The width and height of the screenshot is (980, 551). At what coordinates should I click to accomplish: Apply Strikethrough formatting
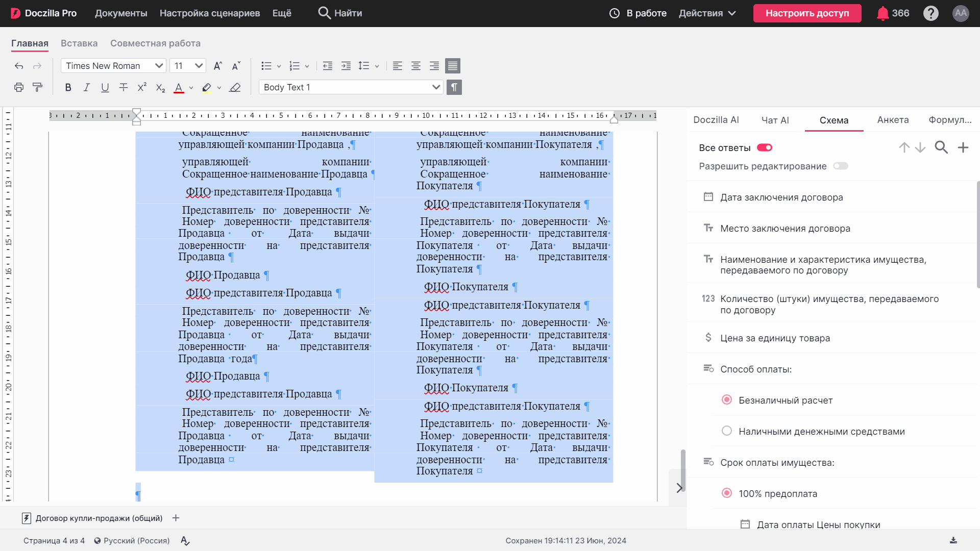click(x=124, y=87)
